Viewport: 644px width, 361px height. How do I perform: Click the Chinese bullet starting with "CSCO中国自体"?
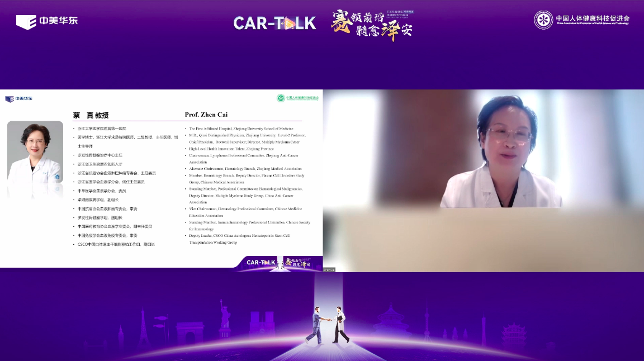pyautogui.click(x=116, y=244)
